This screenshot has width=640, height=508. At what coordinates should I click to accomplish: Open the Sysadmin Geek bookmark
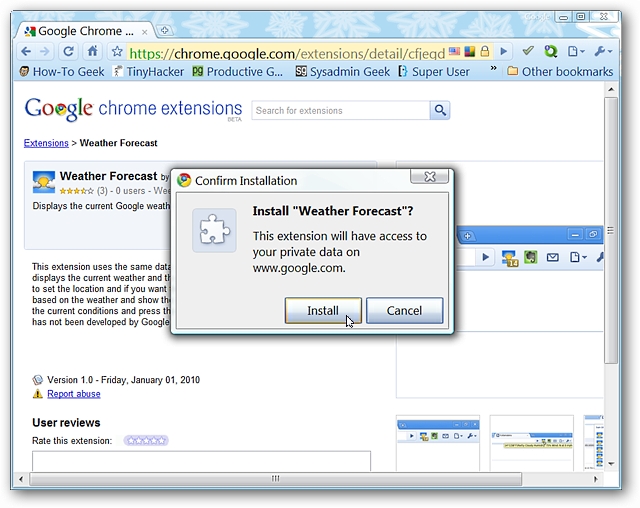click(x=343, y=72)
